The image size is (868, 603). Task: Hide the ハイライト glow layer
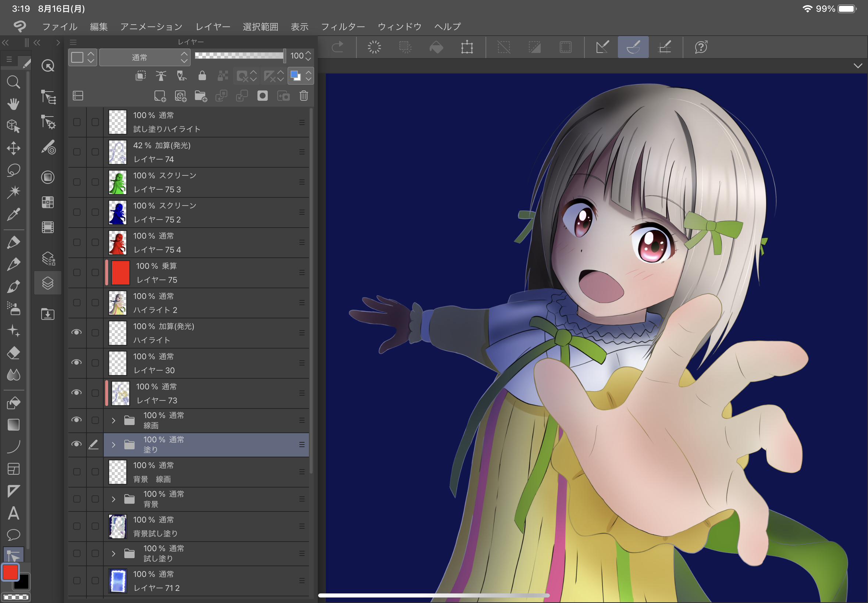(77, 332)
